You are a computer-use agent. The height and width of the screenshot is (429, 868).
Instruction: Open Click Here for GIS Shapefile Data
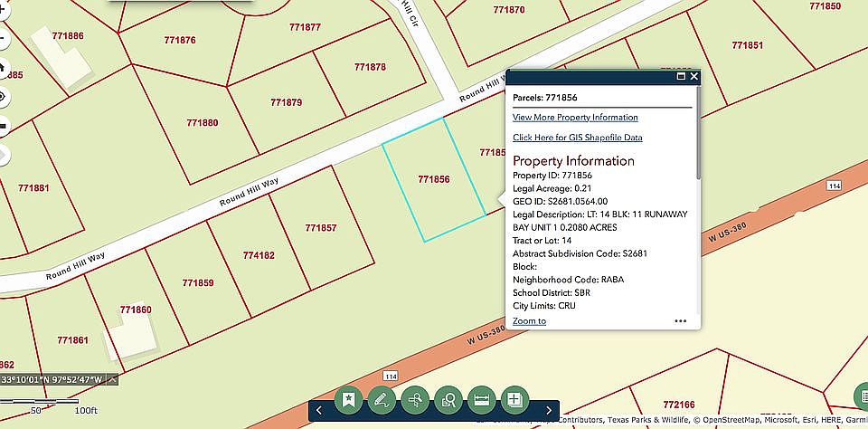(x=578, y=137)
